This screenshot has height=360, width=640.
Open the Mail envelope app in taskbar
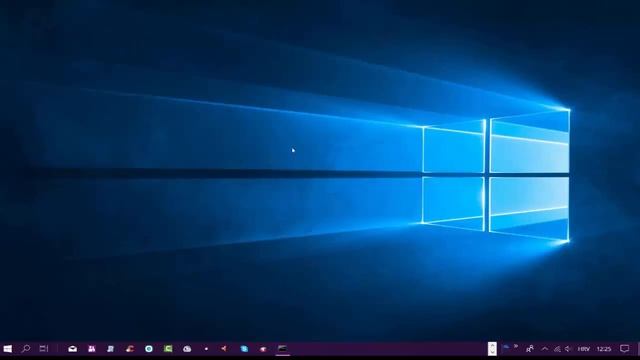point(73,349)
